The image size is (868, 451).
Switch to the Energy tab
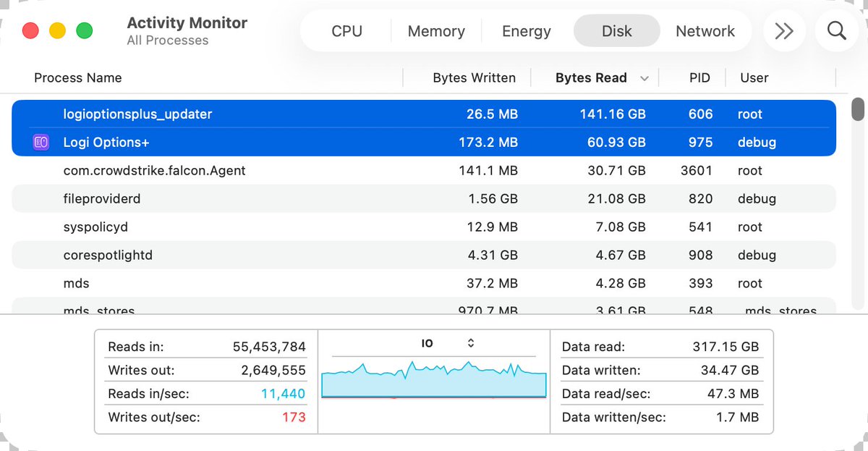pyautogui.click(x=527, y=31)
